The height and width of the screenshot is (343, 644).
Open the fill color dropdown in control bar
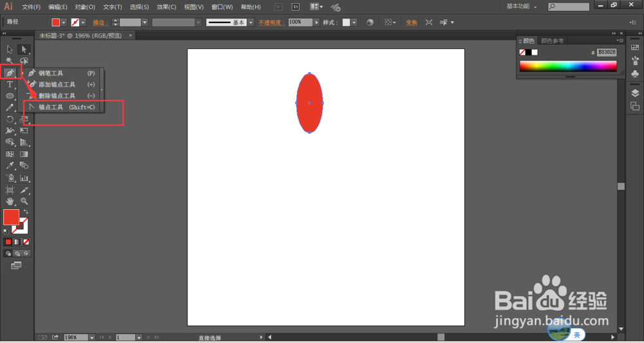tap(64, 23)
